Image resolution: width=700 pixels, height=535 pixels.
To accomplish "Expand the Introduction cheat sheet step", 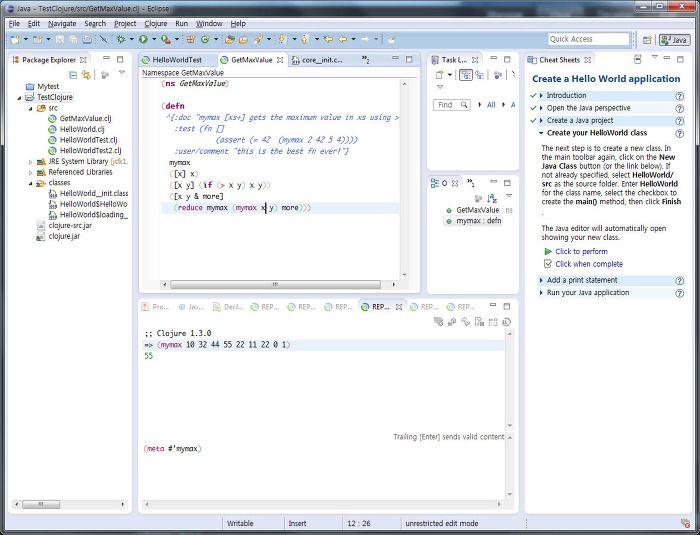I will tap(541, 96).
